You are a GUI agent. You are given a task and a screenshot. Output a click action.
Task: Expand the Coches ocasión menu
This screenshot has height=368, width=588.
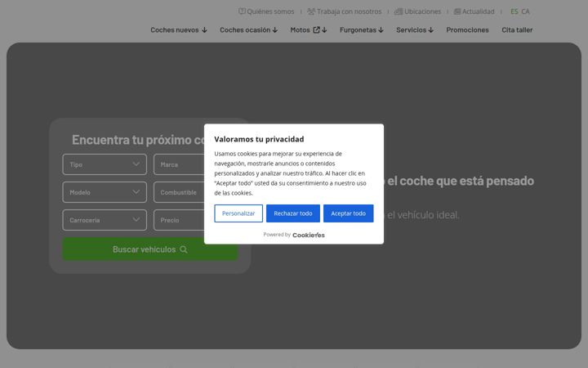[x=248, y=29]
